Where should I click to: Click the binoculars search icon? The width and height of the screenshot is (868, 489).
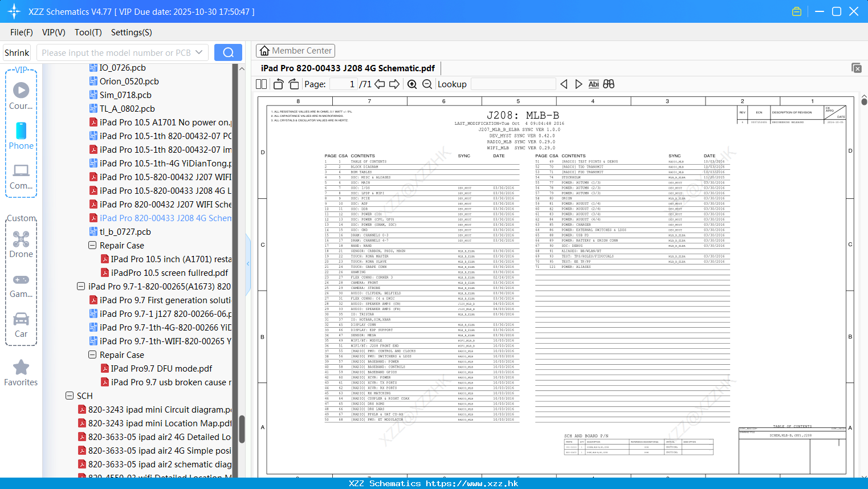[609, 84]
